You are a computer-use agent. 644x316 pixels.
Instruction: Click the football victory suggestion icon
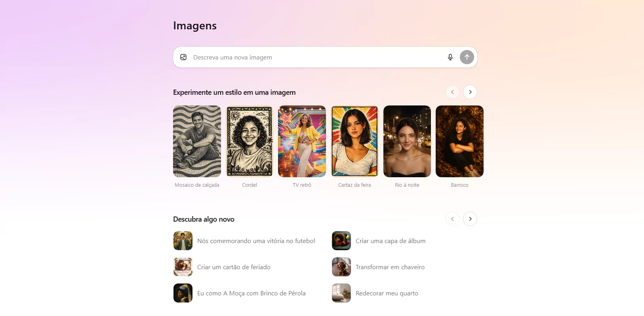pyautogui.click(x=183, y=241)
